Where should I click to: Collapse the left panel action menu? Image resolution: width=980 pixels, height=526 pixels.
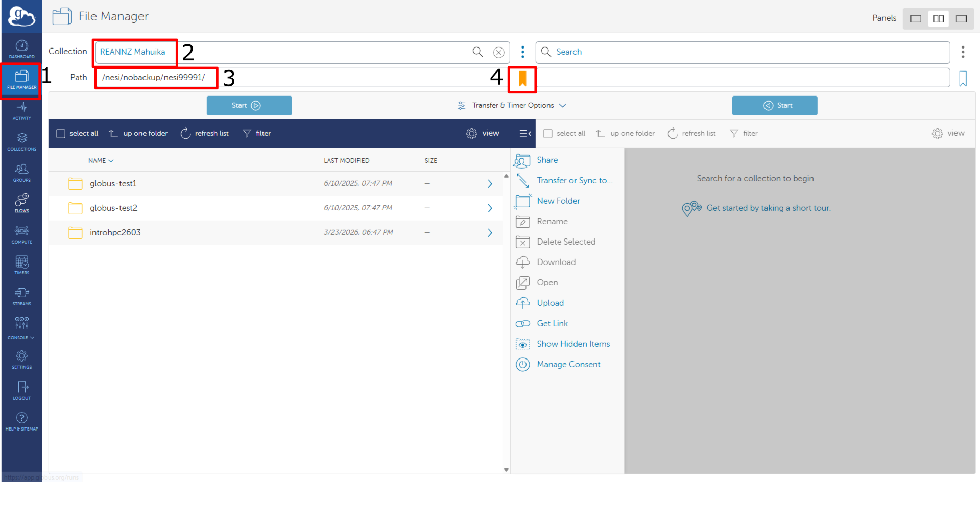525,134
